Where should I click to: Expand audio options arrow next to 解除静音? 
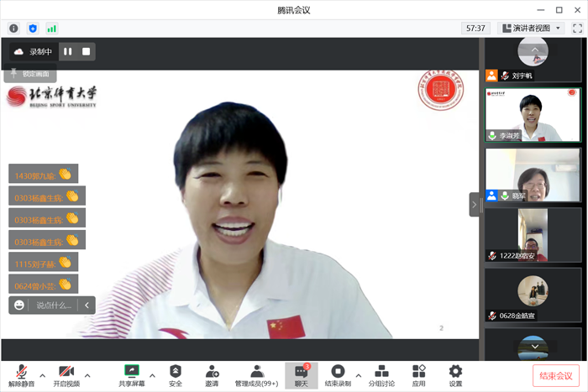(x=43, y=375)
